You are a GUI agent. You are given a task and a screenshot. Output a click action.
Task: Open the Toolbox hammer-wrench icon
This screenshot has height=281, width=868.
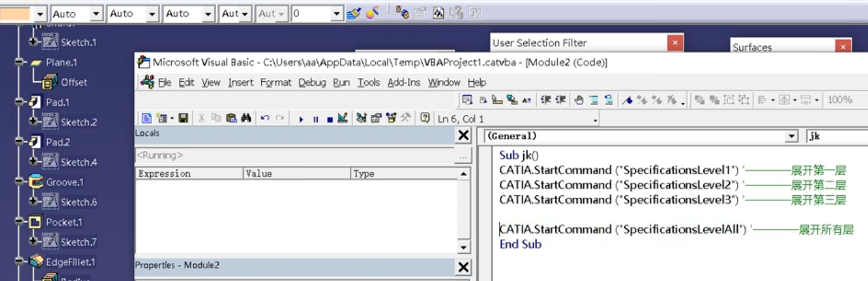[405, 118]
